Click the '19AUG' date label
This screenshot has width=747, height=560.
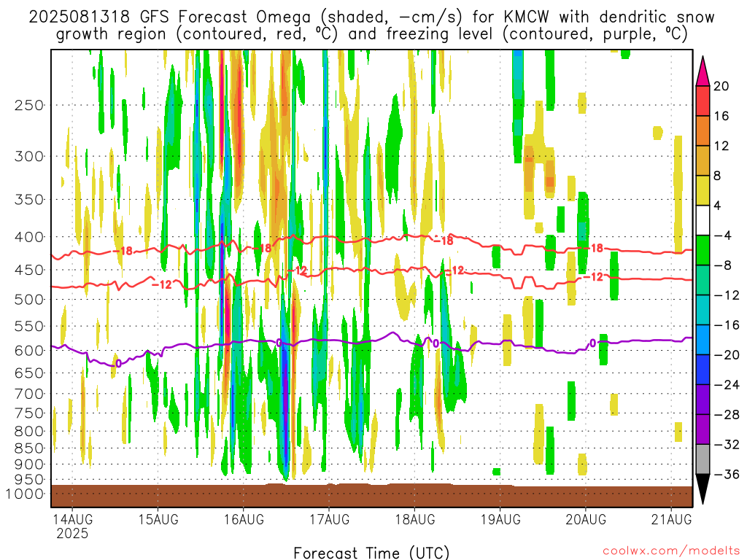click(x=500, y=519)
